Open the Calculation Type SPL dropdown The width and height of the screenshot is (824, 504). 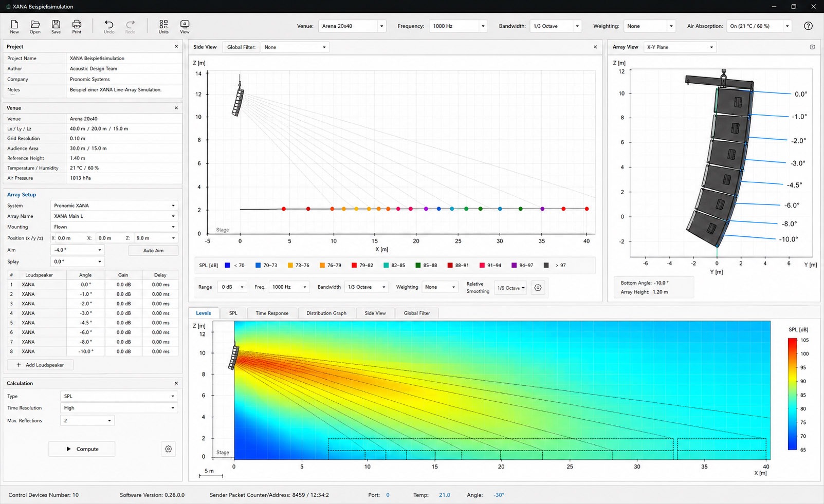pos(119,396)
